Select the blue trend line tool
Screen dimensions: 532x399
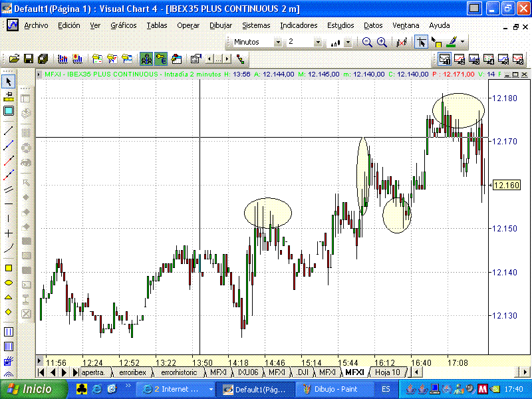pyautogui.click(x=9, y=145)
